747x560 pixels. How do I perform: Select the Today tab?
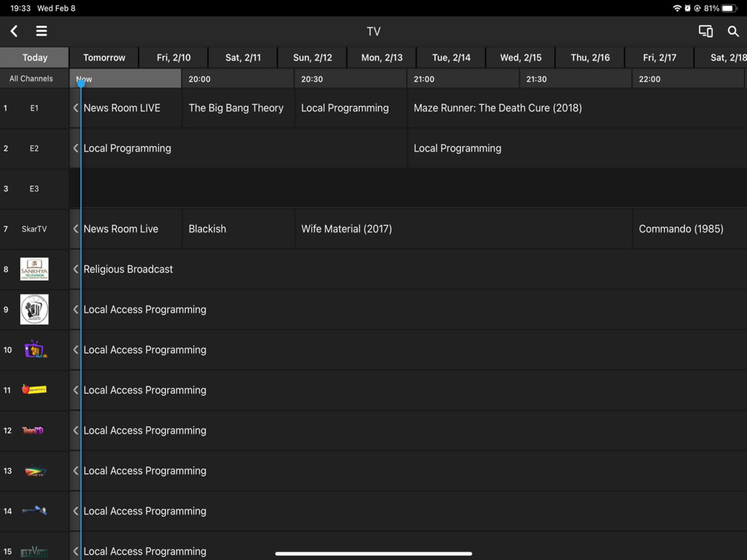(x=35, y=57)
